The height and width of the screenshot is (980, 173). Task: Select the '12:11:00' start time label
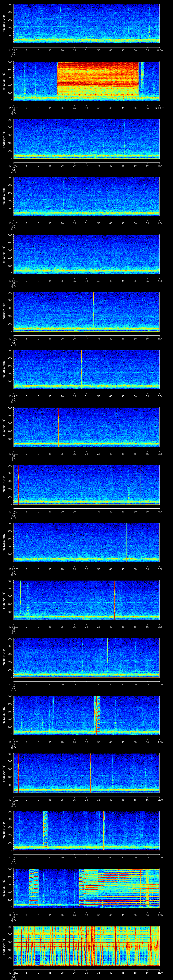click(13, 800)
